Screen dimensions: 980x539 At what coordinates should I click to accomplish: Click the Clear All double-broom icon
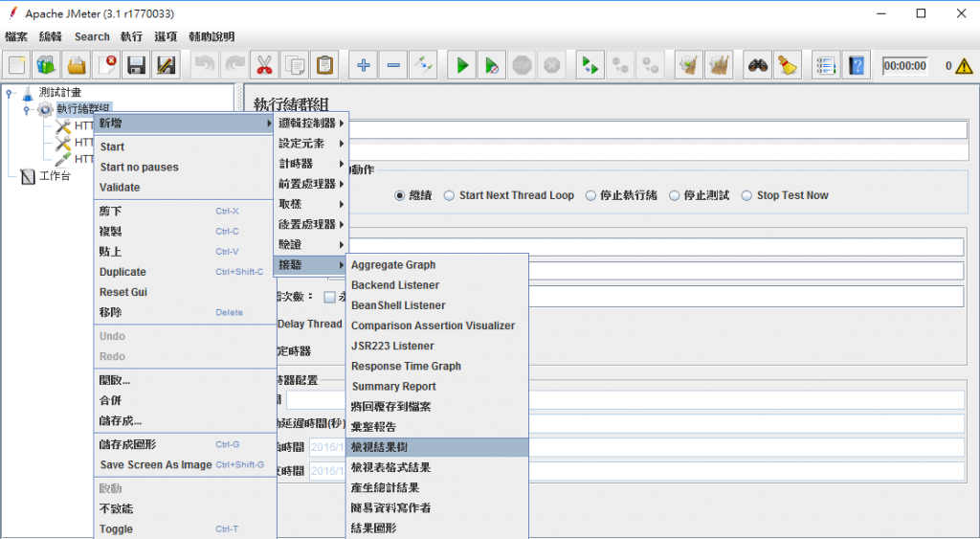click(720, 65)
